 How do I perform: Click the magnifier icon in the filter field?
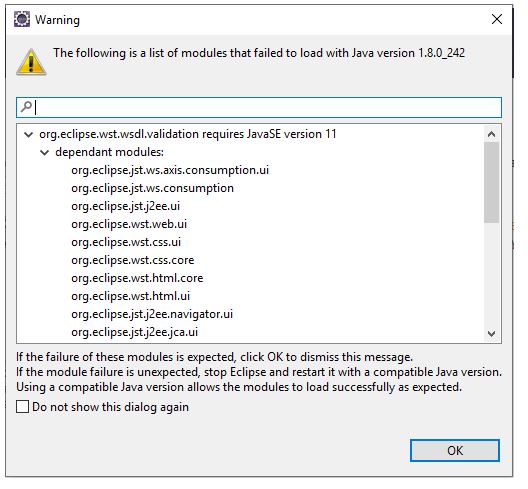[26, 107]
